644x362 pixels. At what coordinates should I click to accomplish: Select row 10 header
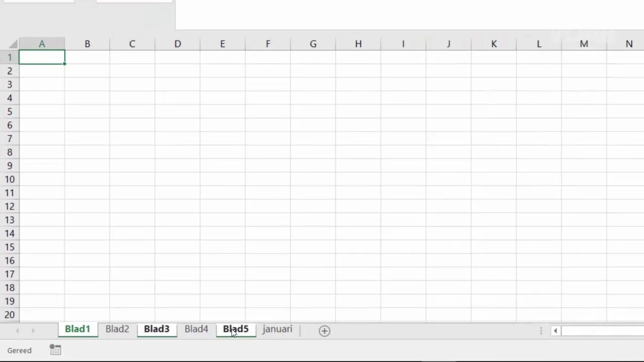tap(10, 179)
